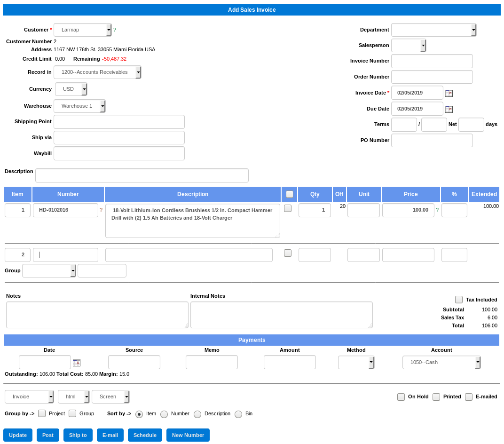Screen dimensions: 504x444
Task: Click the item 2 Number field
Action: (x=65, y=255)
